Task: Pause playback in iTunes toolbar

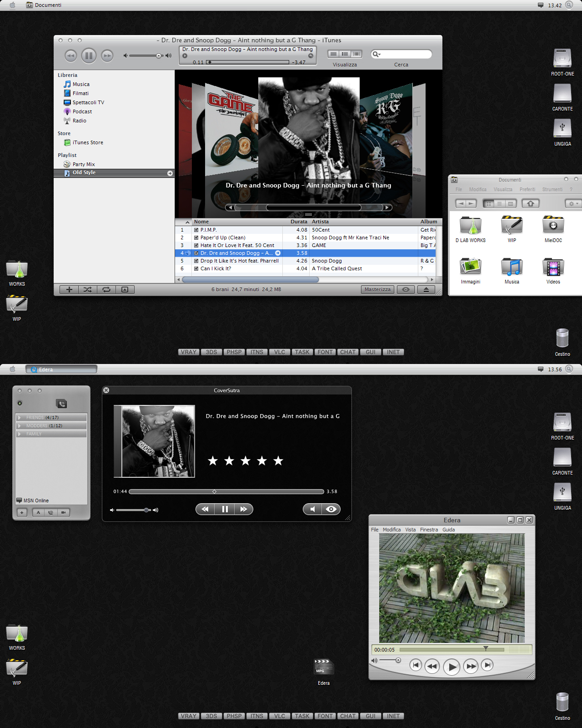Action: coord(89,56)
